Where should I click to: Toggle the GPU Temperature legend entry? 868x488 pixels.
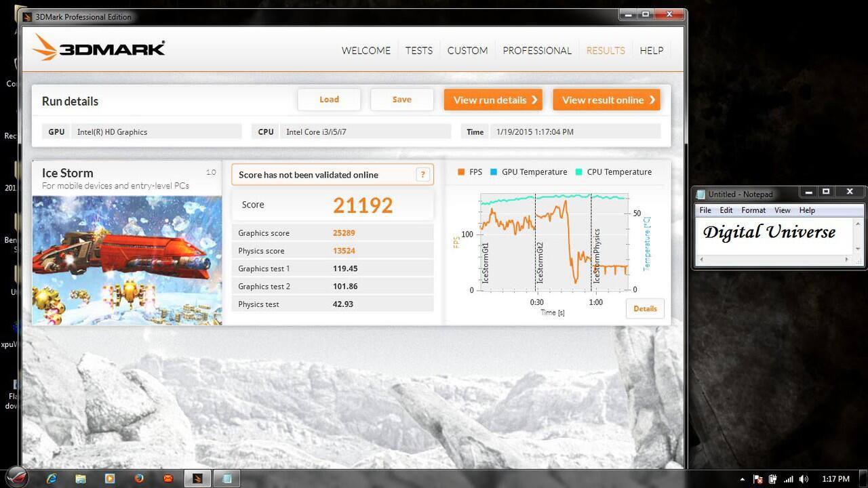(528, 172)
